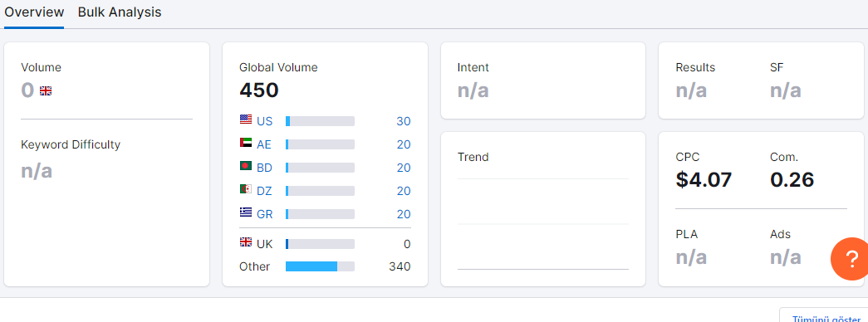
Task: Click the US flag in Global Volume
Action: click(246, 120)
